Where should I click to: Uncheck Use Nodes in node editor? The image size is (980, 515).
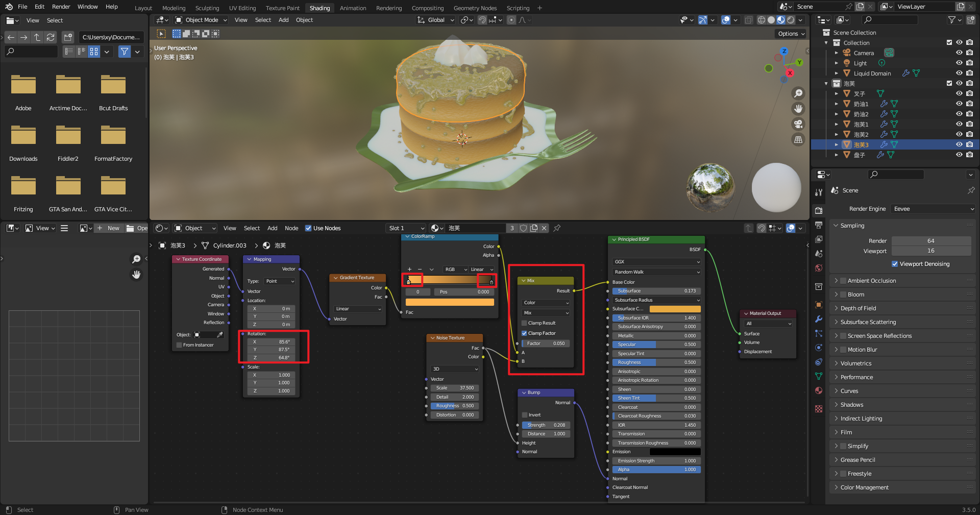click(x=308, y=228)
